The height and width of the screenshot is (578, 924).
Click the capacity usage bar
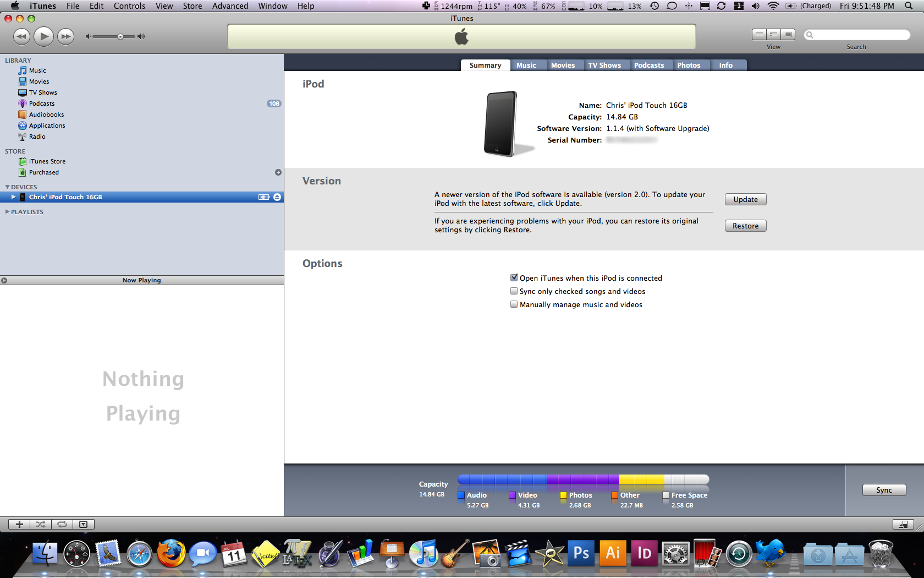pos(584,479)
